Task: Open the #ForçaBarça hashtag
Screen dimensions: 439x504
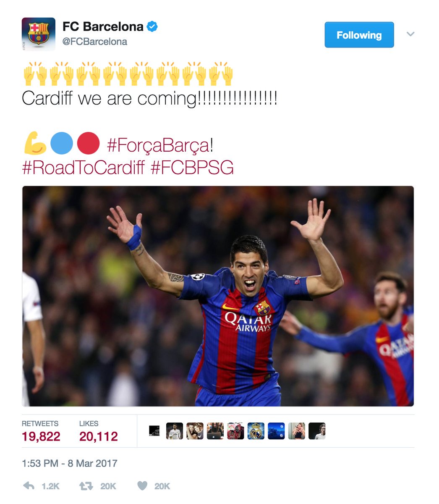Action: tap(160, 145)
